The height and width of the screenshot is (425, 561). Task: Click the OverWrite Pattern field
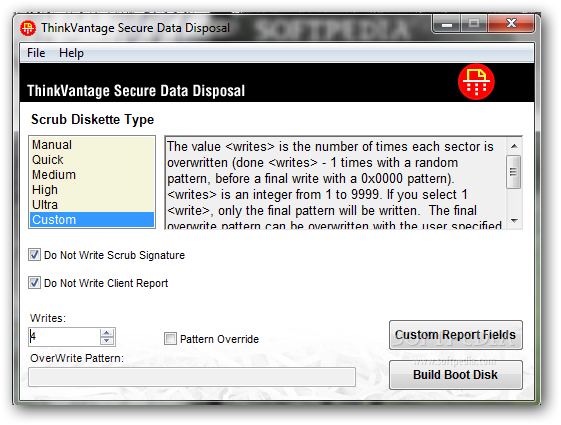[x=192, y=377]
